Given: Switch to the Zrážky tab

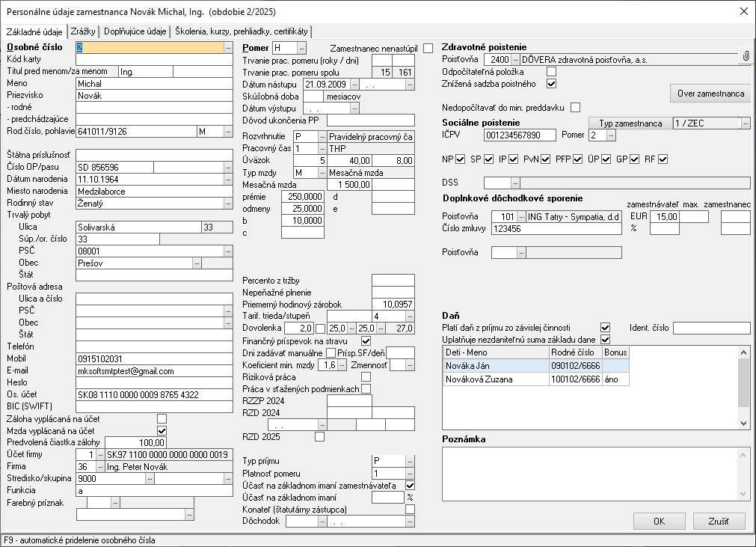Looking at the screenshot, I should [x=83, y=31].
